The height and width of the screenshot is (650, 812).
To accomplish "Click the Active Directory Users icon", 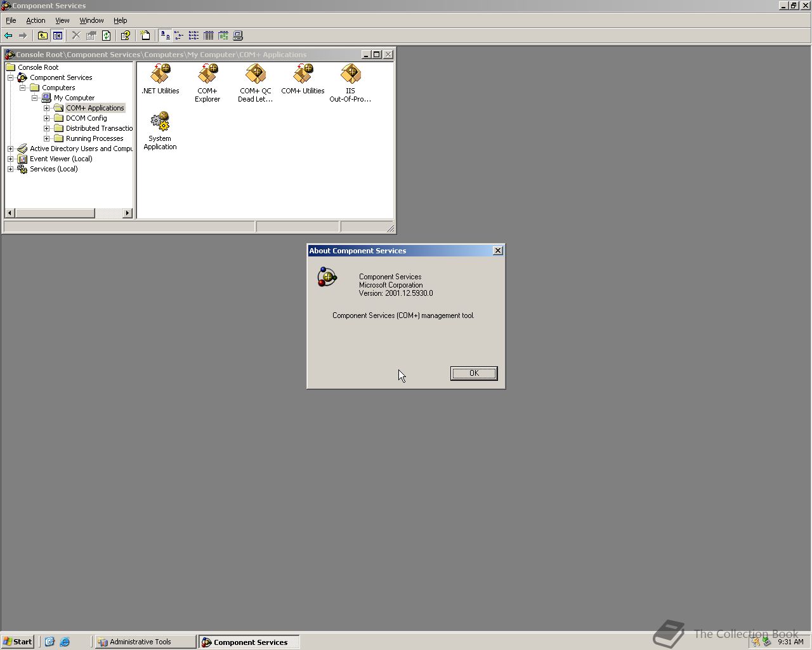I will click(22, 149).
